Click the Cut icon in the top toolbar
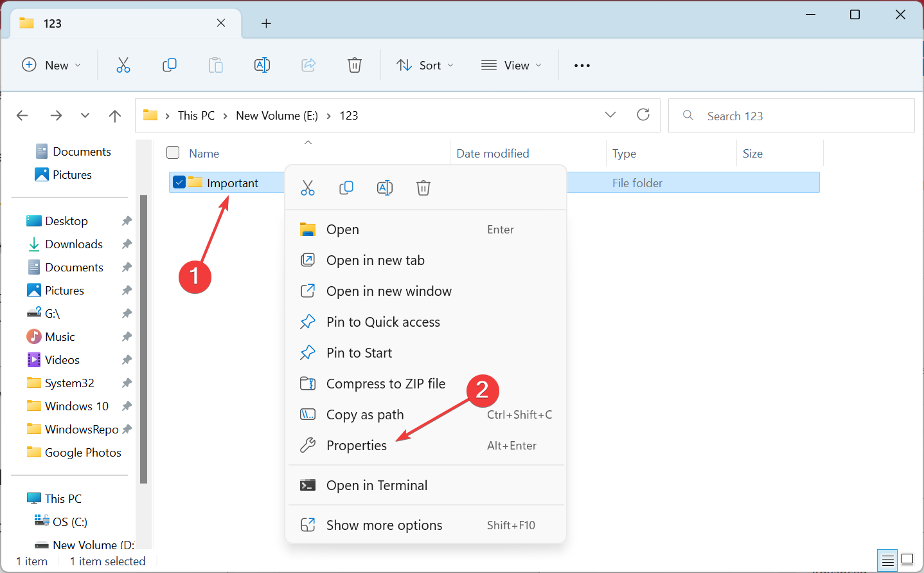The image size is (924, 573). [123, 65]
